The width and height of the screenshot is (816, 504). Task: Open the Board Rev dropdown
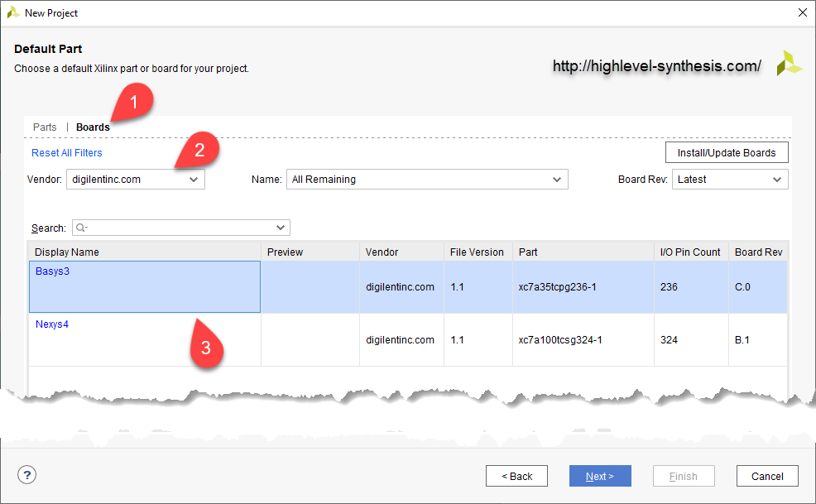coord(776,180)
